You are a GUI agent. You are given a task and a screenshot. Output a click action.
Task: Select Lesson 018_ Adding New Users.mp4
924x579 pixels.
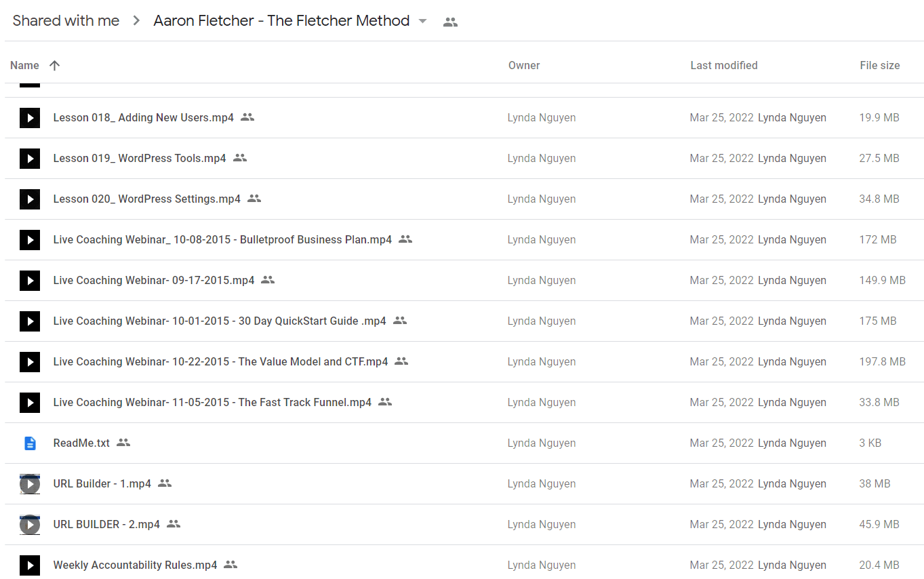click(144, 118)
